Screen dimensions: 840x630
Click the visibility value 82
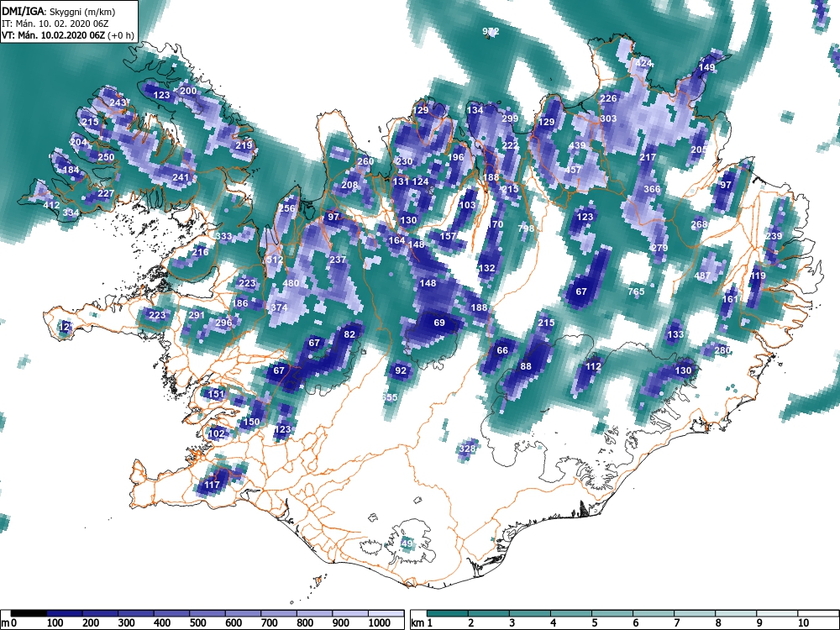(349, 334)
